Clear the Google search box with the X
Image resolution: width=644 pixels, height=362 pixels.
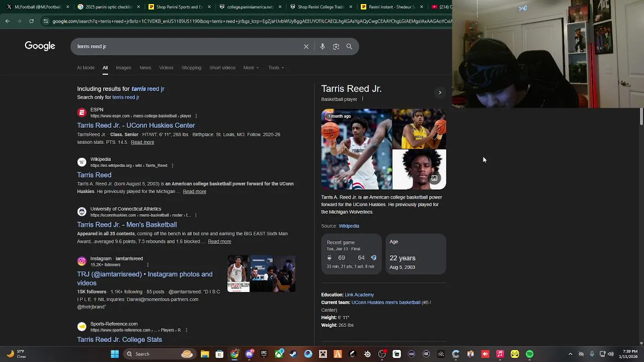[306, 46]
